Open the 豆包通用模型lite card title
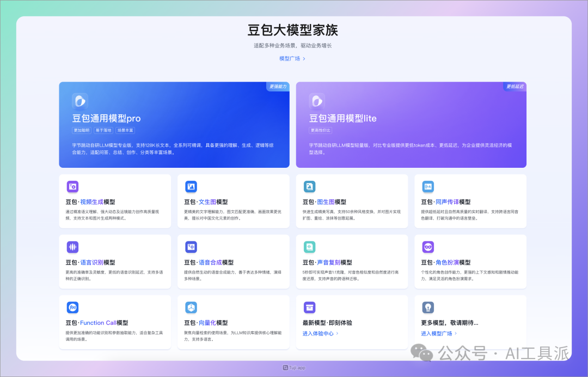This screenshot has height=377, width=588. point(343,118)
